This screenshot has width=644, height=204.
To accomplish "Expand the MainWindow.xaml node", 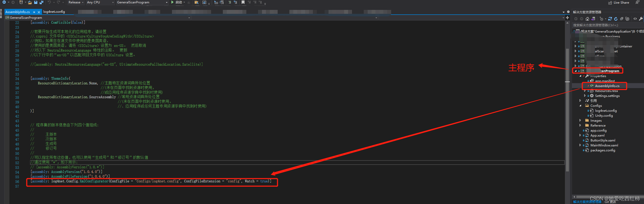I will point(580,145).
